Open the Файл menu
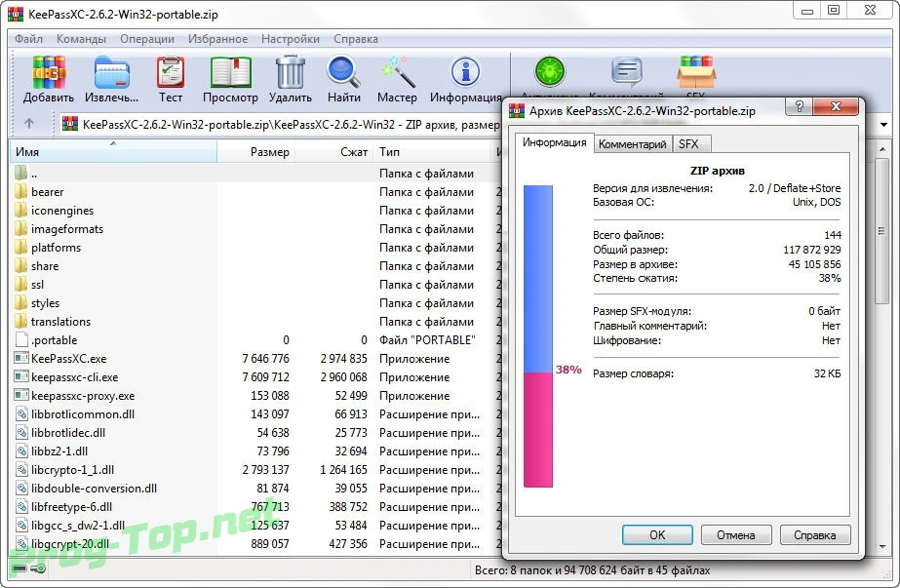The height and width of the screenshot is (588, 900). [x=28, y=38]
